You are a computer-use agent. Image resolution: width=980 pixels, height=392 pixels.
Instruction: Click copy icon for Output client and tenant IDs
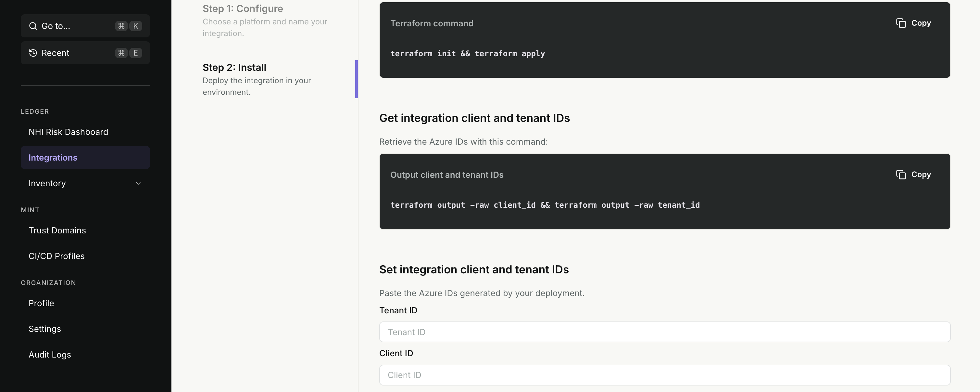point(901,175)
